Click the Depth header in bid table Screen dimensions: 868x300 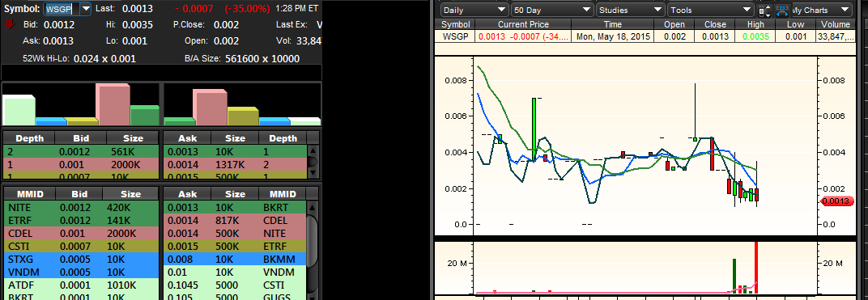(x=29, y=138)
